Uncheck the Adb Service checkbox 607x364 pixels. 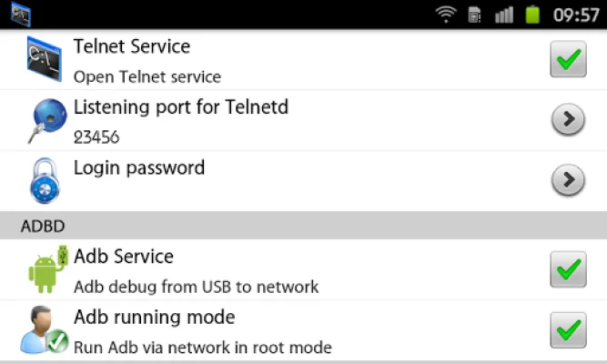pyautogui.click(x=568, y=270)
